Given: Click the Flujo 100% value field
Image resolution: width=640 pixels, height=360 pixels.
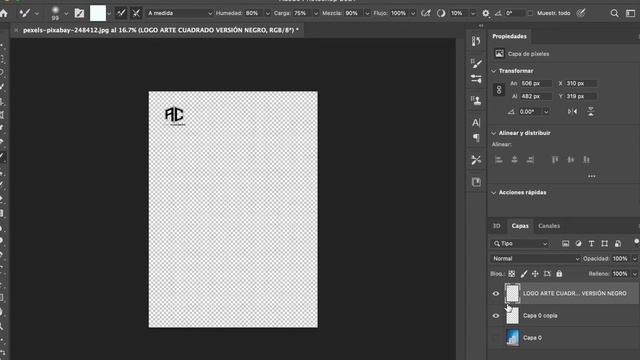Looking at the screenshot, I should point(400,13).
